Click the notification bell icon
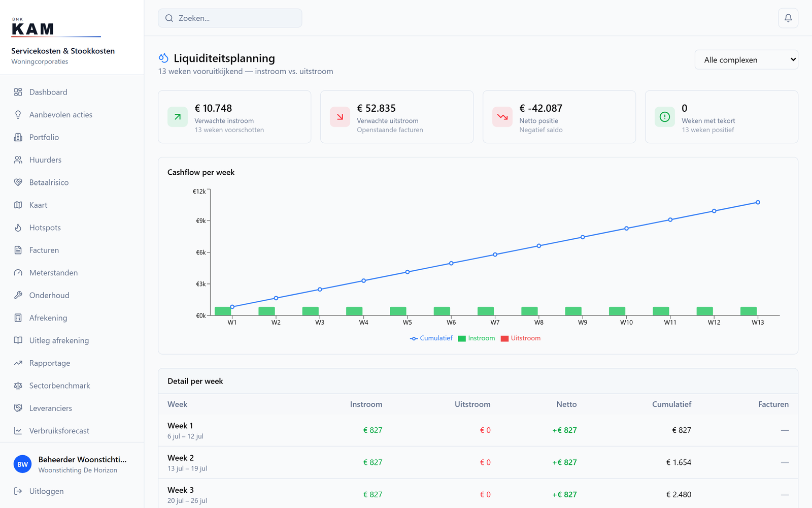This screenshot has width=812, height=508. (x=788, y=18)
